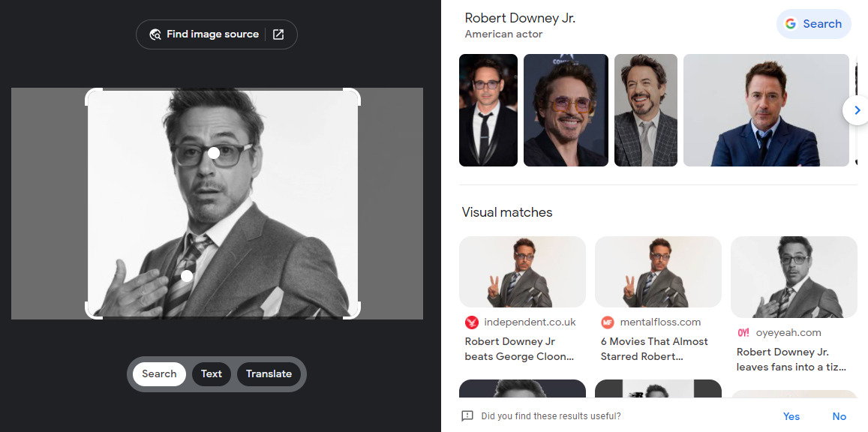Open partially visible bottom-middle visual match thumbnail
Screen dimensions: 868x432
658,388
